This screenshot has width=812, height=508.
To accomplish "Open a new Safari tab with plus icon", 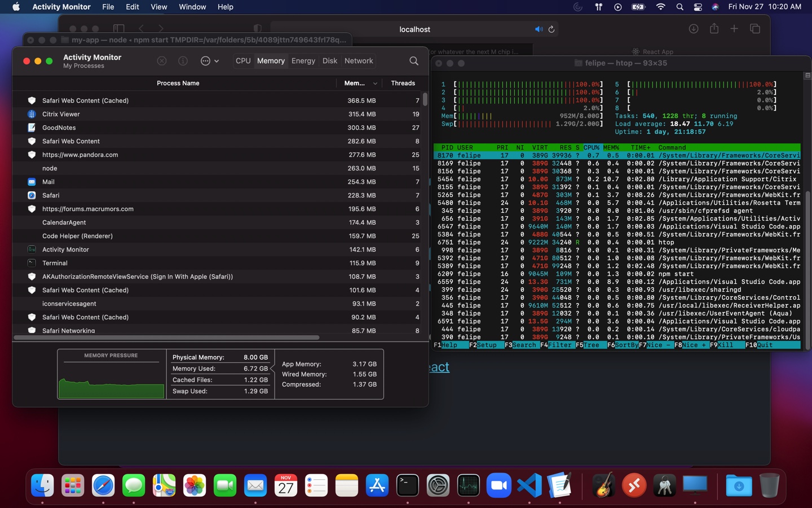I will point(734,29).
